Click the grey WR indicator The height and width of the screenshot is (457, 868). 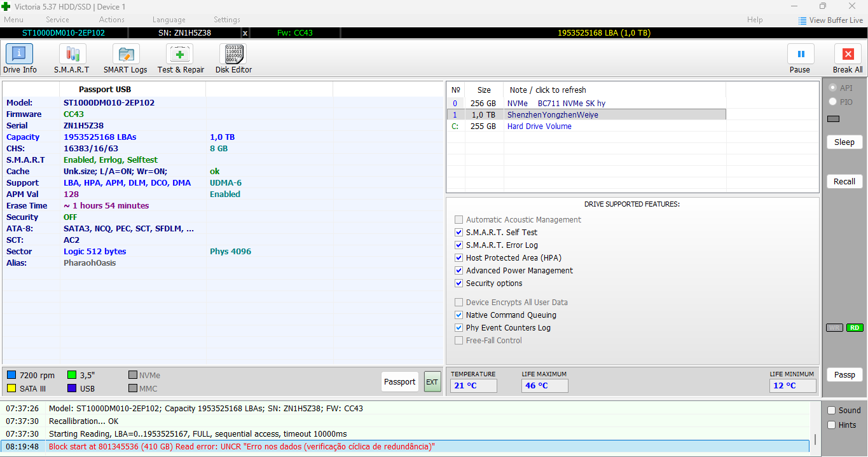(x=834, y=328)
